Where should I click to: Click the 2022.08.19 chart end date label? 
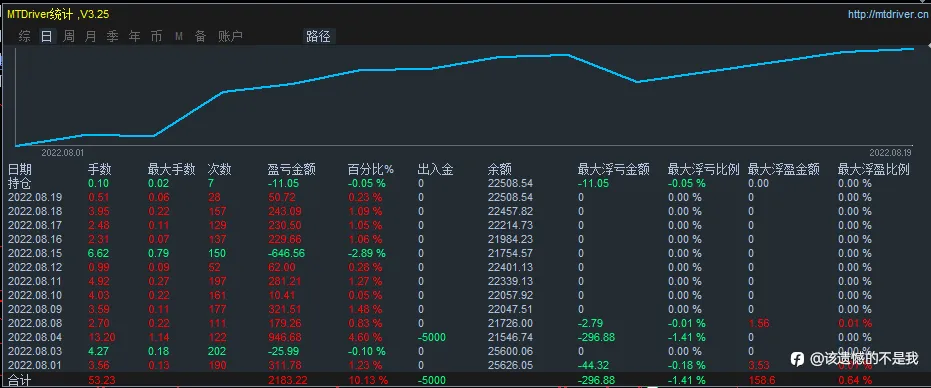(x=891, y=153)
